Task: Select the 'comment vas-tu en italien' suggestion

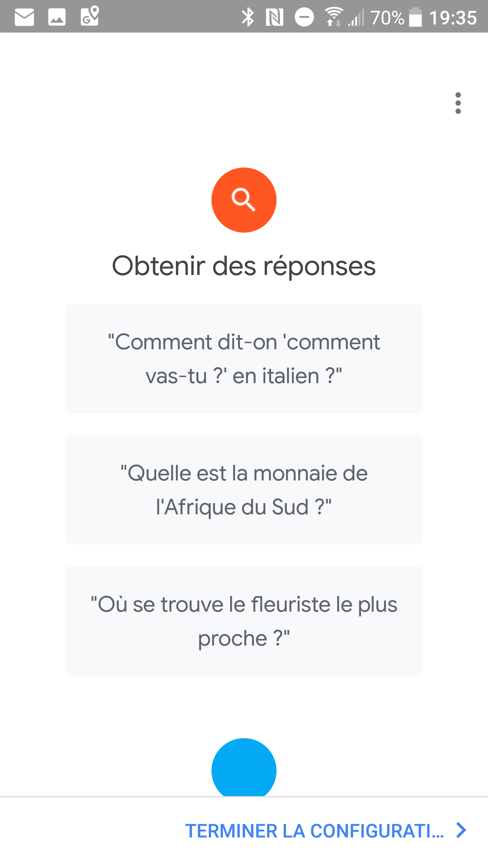Action: [x=244, y=359]
